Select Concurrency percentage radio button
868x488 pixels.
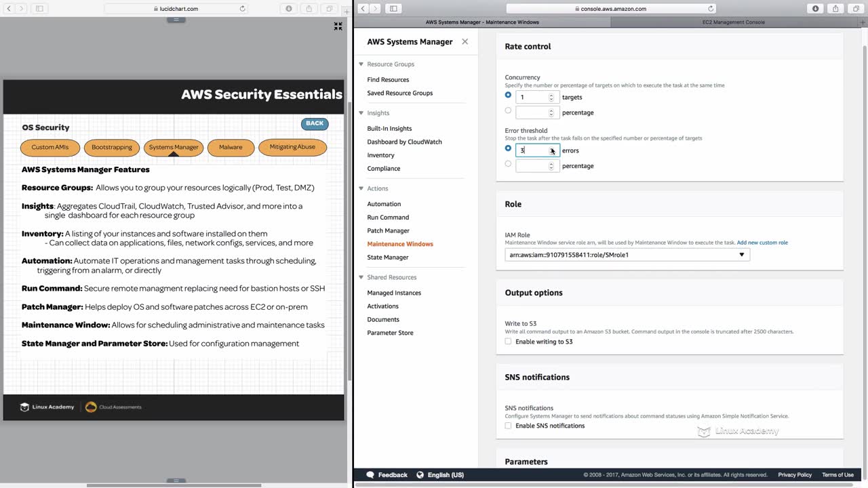pyautogui.click(x=508, y=110)
